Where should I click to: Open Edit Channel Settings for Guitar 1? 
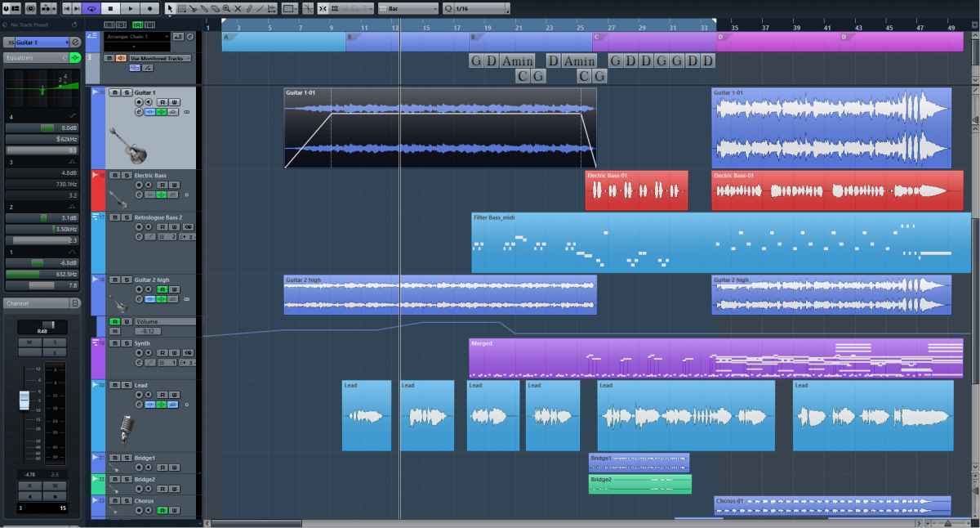(x=139, y=111)
